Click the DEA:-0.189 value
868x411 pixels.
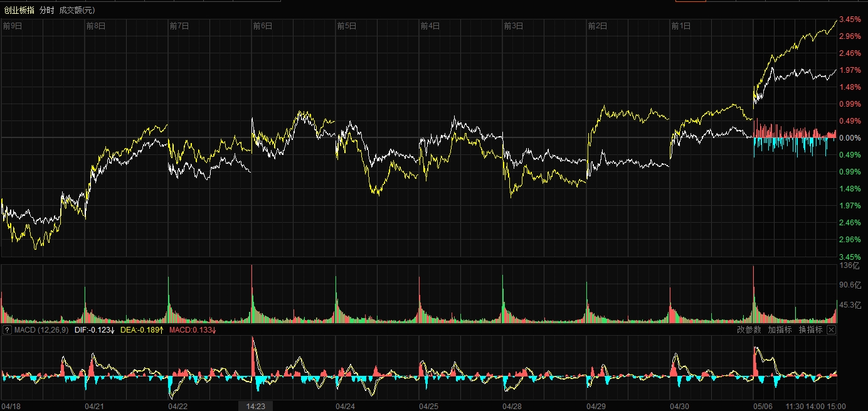coord(142,329)
